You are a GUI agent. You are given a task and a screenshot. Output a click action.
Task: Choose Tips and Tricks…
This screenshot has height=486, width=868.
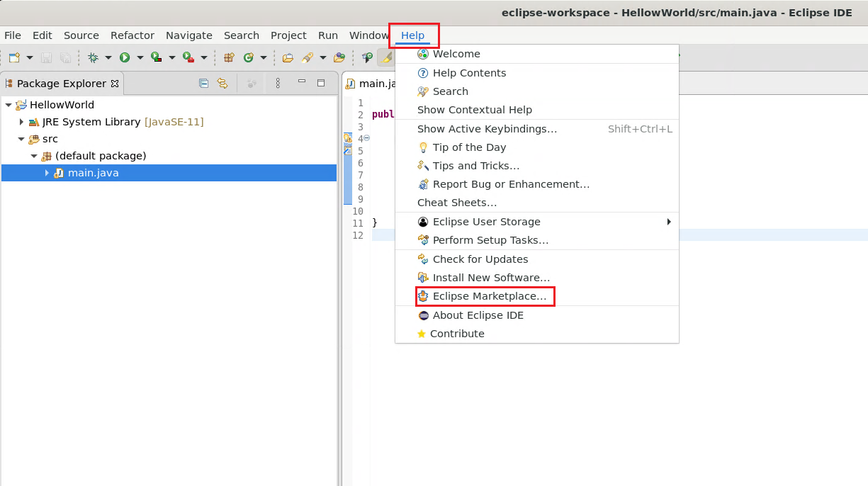point(537,166)
